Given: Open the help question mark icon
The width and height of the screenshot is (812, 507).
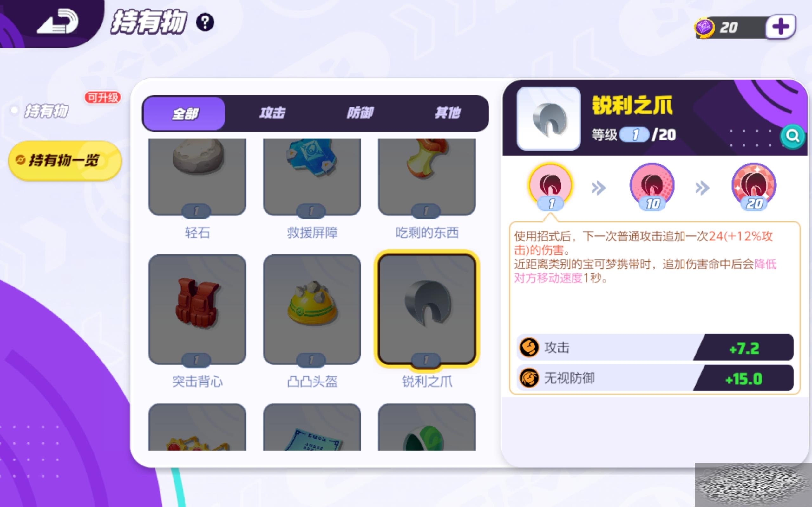Looking at the screenshot, I should click(205, 22).
